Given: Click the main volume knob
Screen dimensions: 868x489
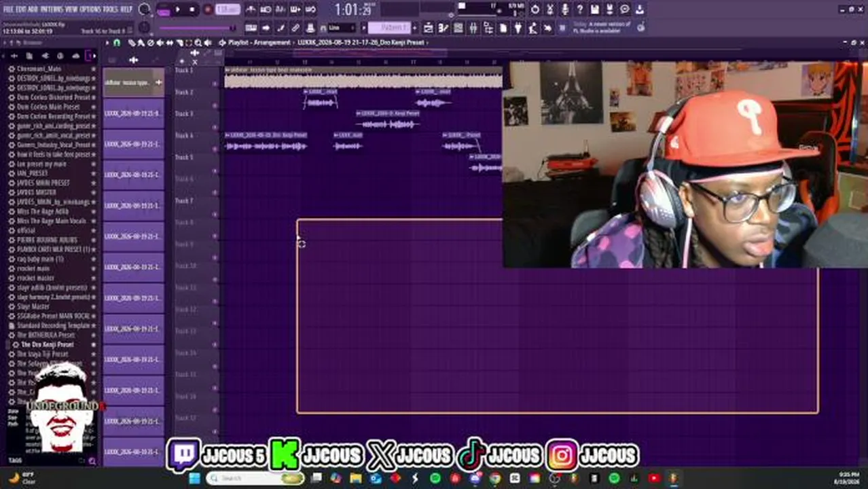Looking at the screenshot, I should click(144, 10).
